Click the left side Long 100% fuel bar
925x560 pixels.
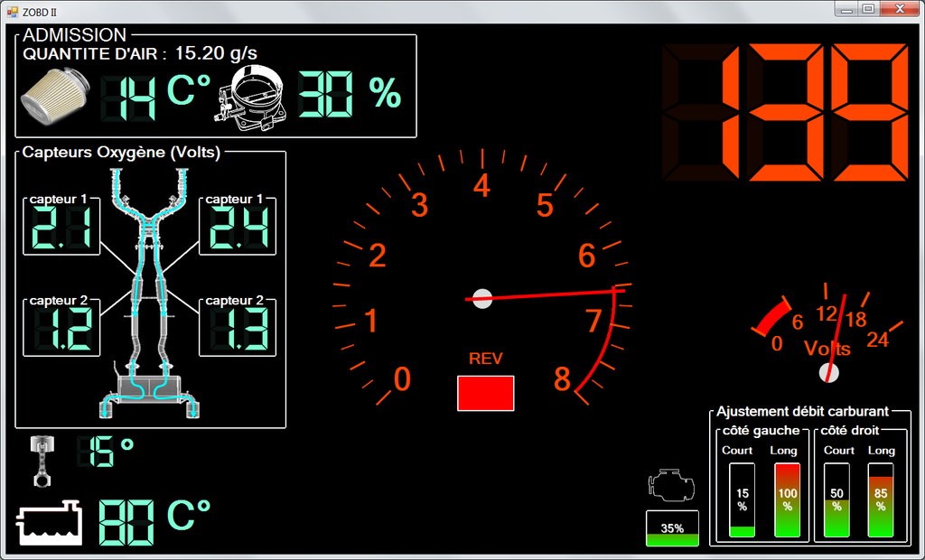pyautogui.click(x=788, y=500)
